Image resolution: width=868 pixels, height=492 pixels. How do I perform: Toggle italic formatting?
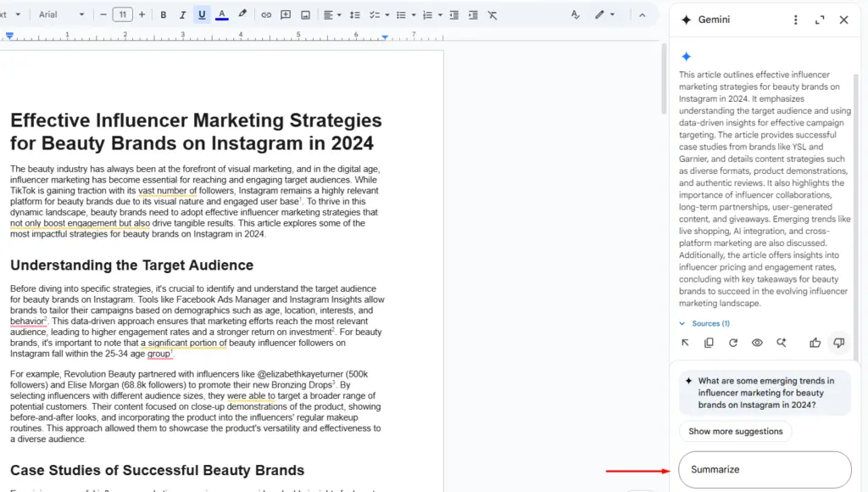click(x=182, y=14)
